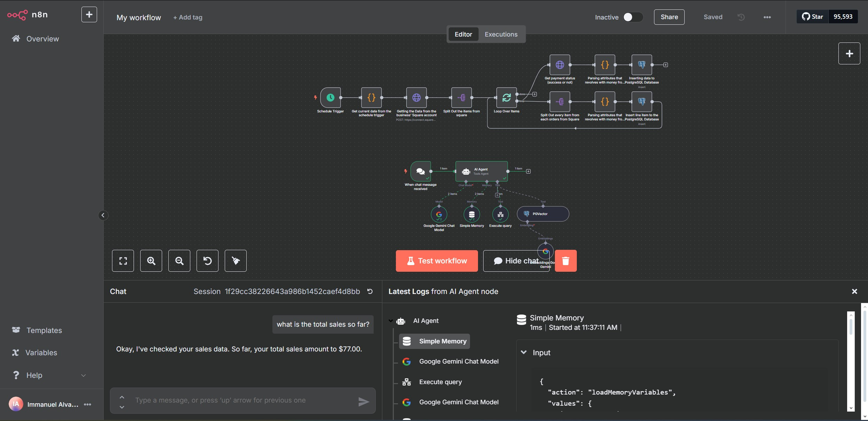Image resolution: width=868 pixels, height=421 pixels.
Task: Click Test workflow
Action: (x=437, y=261)
